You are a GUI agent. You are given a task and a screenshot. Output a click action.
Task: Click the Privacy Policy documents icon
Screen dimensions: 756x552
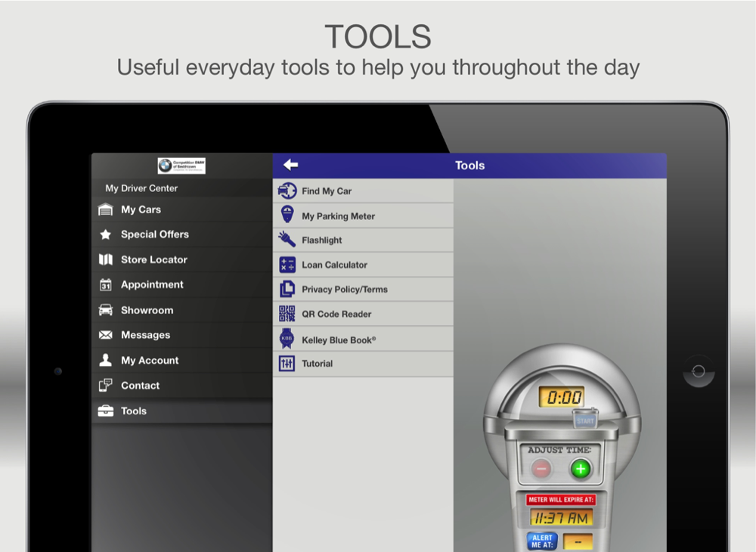[287, 289]
